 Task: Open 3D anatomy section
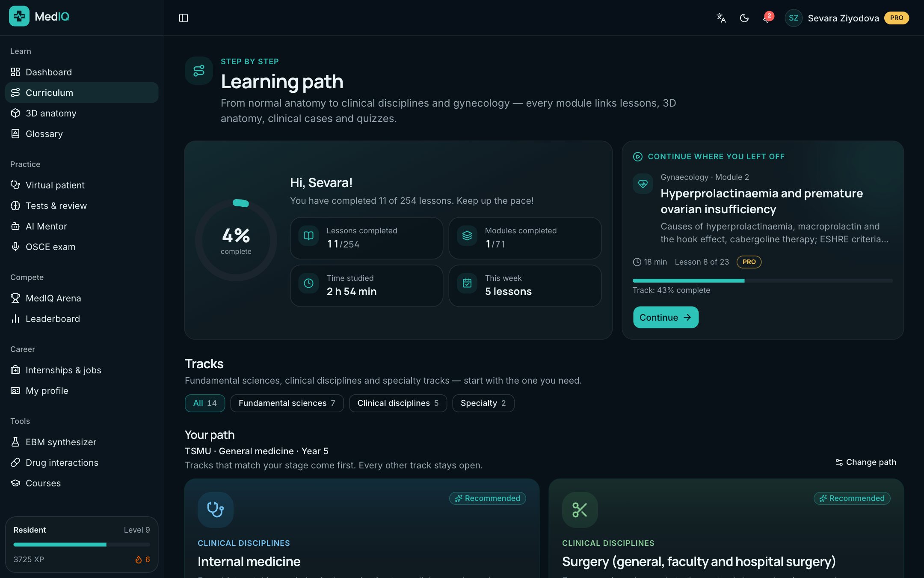(82, 113)
